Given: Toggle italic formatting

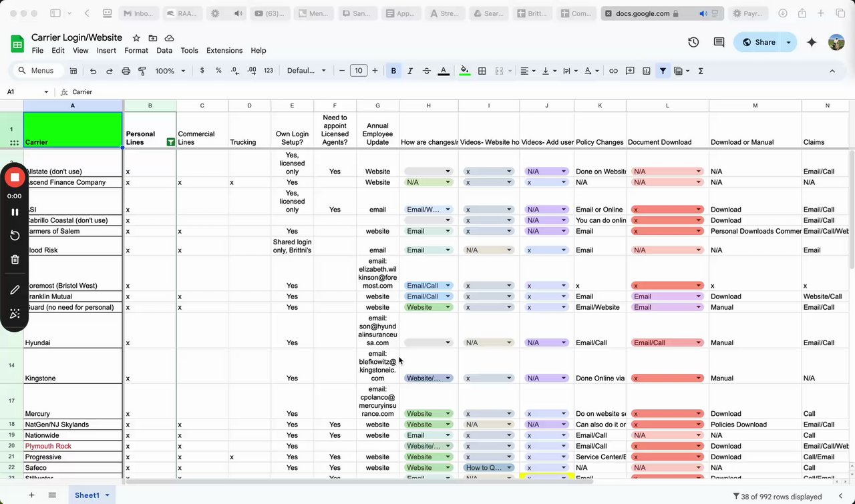Looking at the screenshot, I should 410,71.
